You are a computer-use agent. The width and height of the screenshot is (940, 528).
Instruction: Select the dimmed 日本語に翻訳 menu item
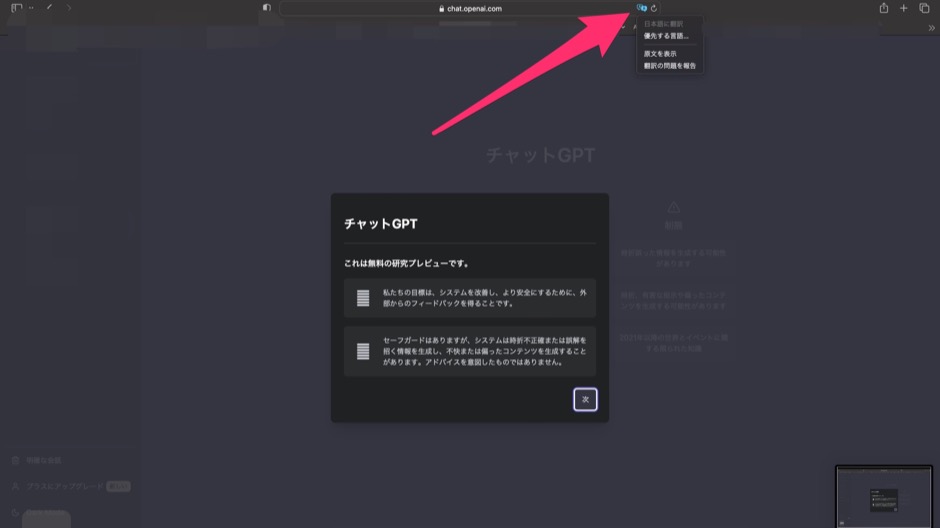pyautogui.click(x=663, y=24)
